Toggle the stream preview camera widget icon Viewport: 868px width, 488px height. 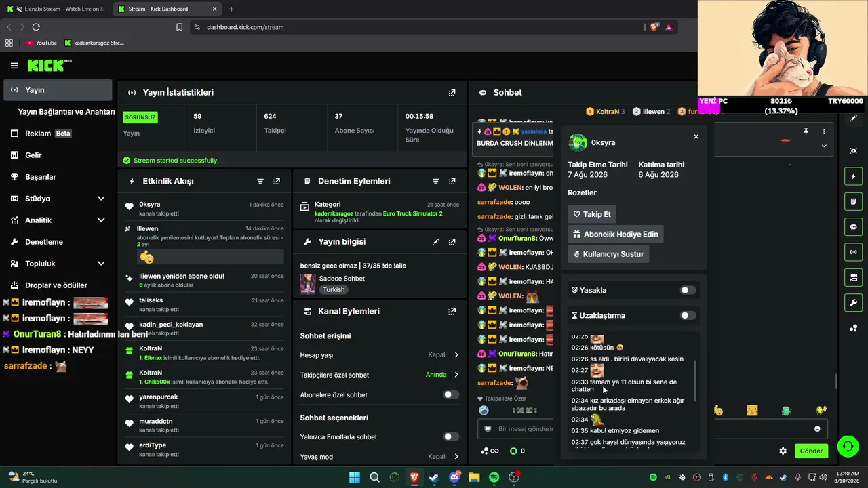coord(854,277)
